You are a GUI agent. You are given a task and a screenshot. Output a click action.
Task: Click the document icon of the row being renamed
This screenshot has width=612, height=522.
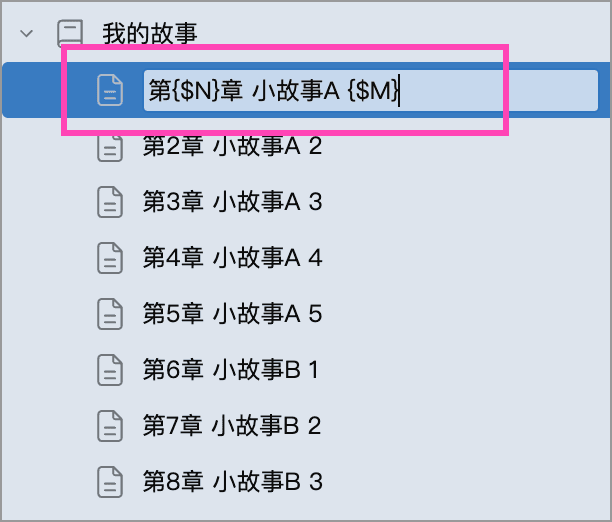coord(110,91)
